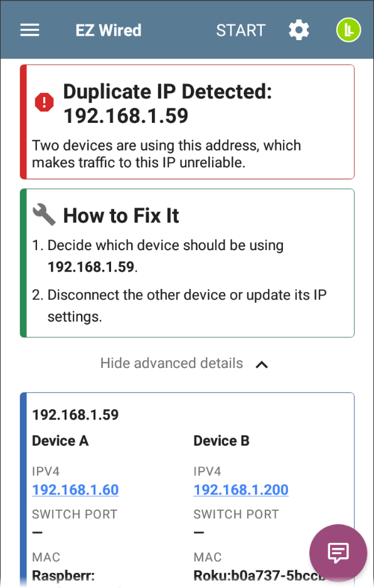Click the red error alert icon
This screenshot has height=588, width=374.
tap(45, 102)
